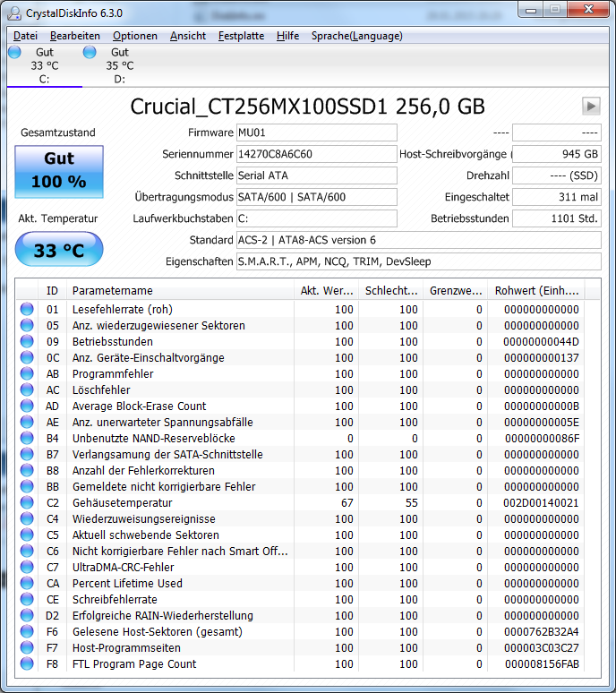The height and width of the screenshot is (693, 616).
Task: Open the Bearbeiten menu
Action: (74, 36)
